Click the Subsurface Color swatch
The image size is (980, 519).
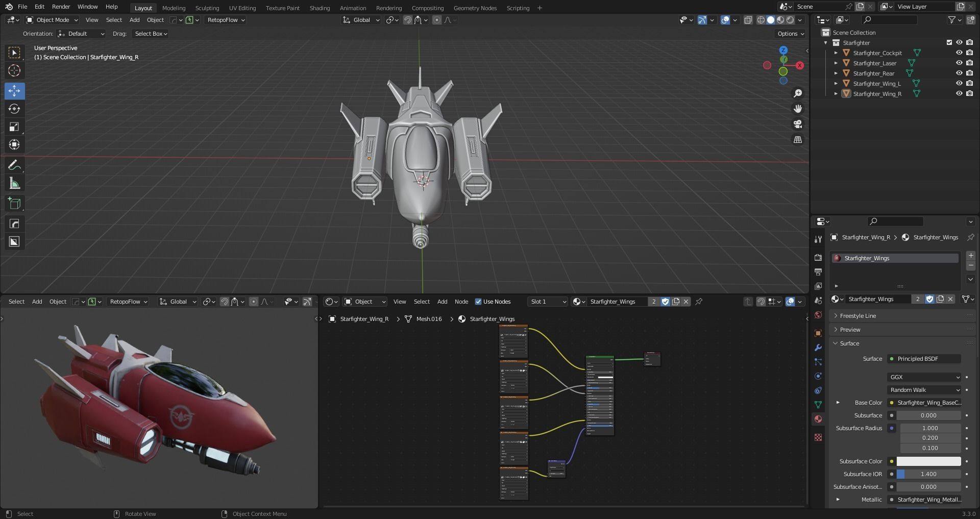click(928, 461)
